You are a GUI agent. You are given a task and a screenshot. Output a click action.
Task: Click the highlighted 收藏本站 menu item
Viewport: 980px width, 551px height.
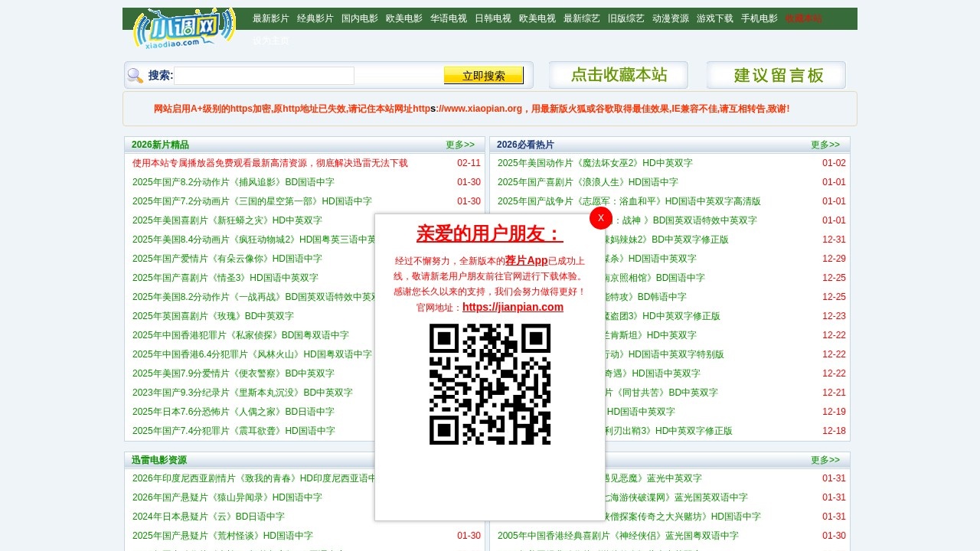802,18
